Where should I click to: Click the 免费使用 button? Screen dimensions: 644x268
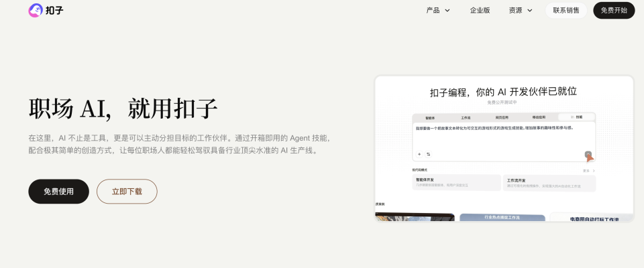[x=59, y=191]
